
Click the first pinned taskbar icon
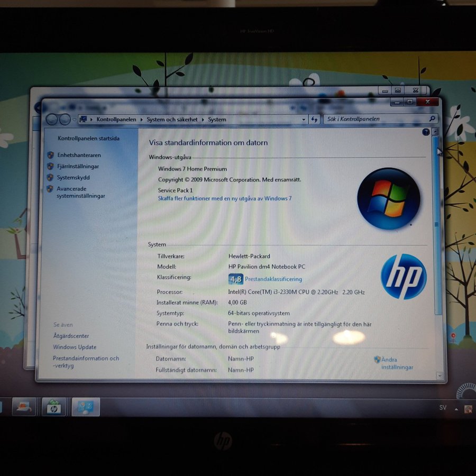[24, 406]
